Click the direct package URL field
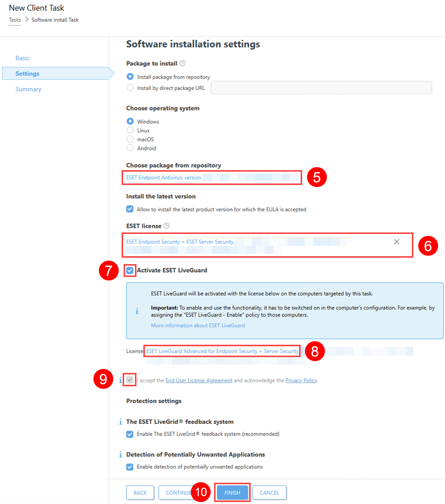This screenshot has height=504, width=445. coord(321,88)
